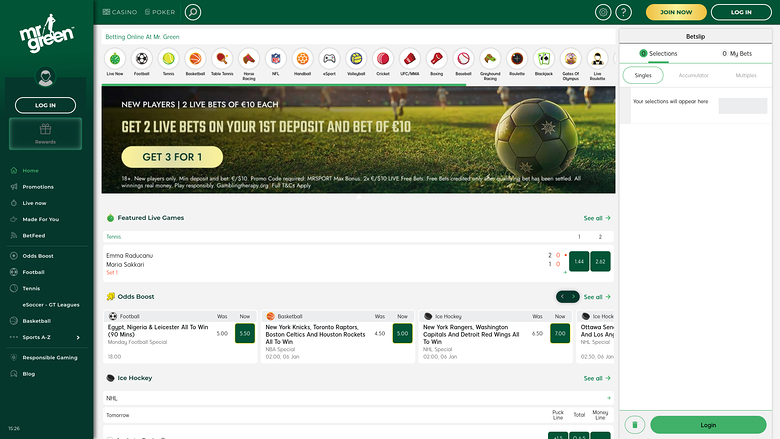Image resolution: width=780 pixels, height=439 pixels.
Task: Show previous Odds Boost cards
Action: tap(562, 297)
